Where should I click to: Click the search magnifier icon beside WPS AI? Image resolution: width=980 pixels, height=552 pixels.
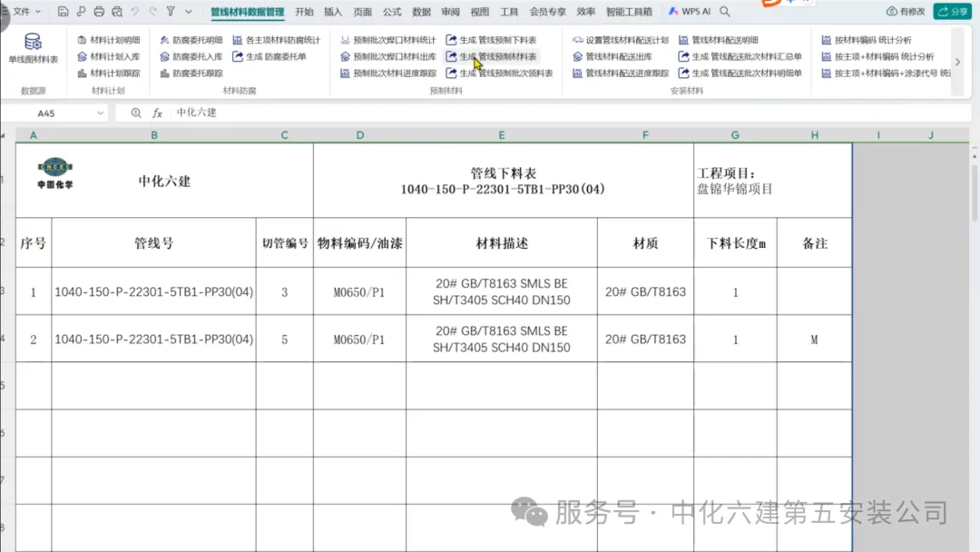[725, 11]
